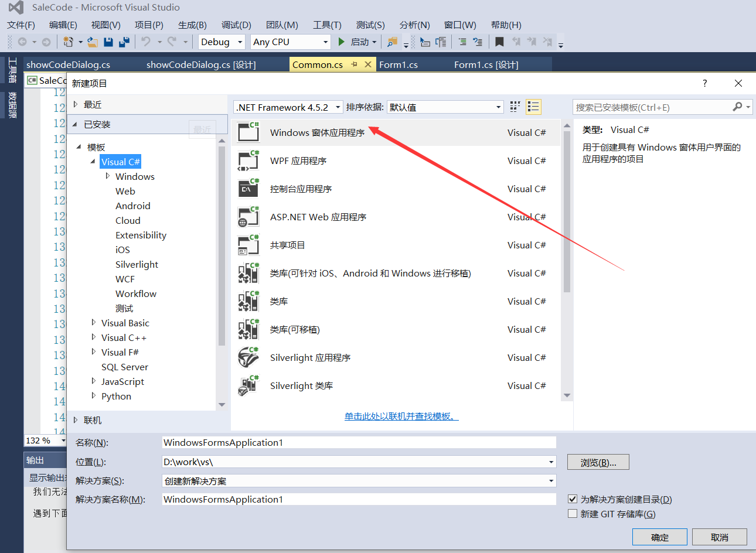Image resolution: width=756 pixels, height=553 pixels.
Task: Switch to showCodeDialog.cs tab
Action: 68,64
